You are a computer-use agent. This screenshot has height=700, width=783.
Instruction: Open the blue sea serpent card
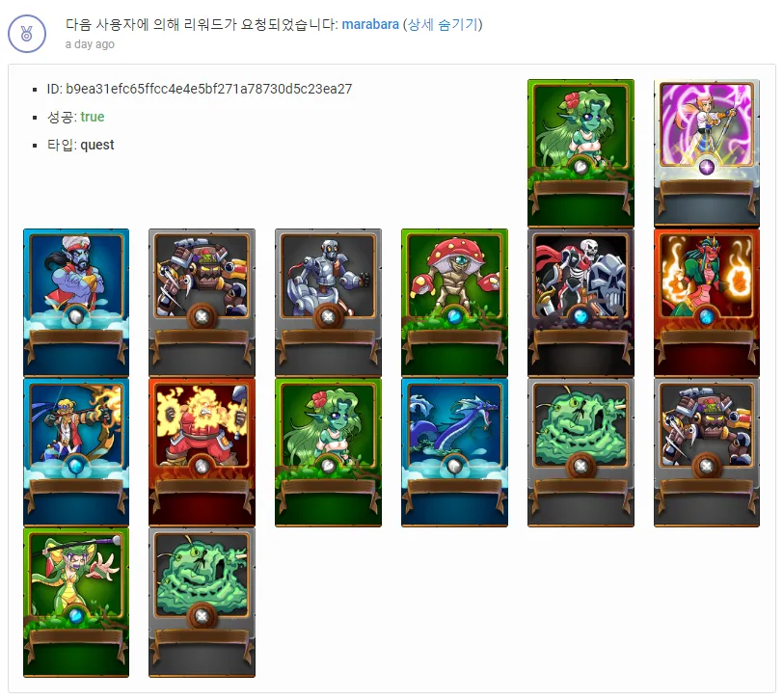(x=454, y=452)
